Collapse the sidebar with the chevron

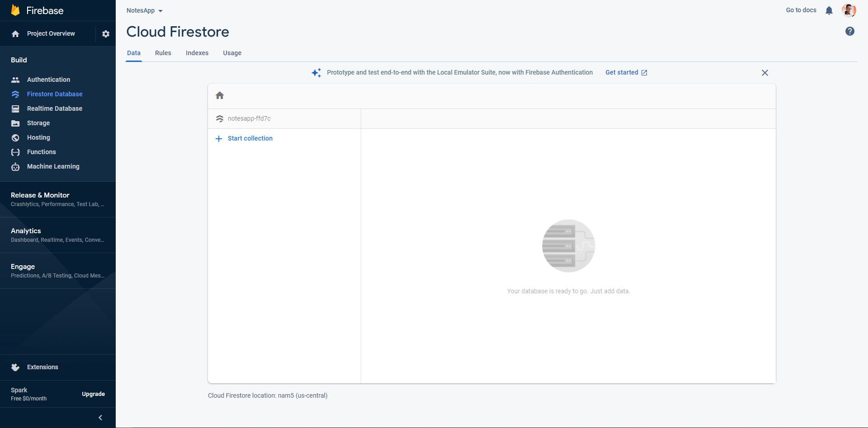pos(100,418)
